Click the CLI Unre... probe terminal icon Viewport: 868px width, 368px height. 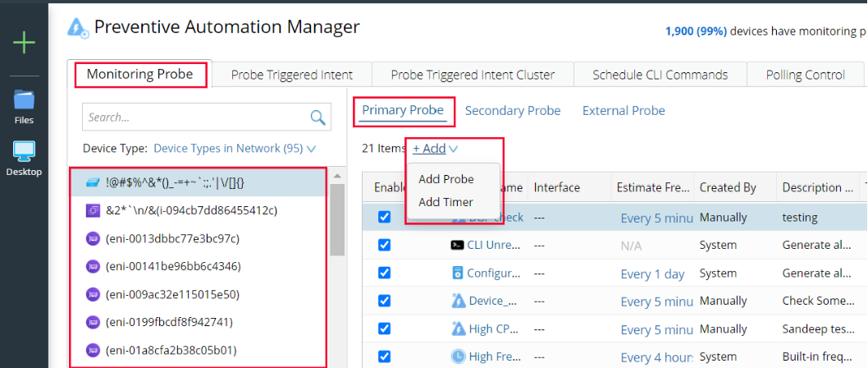point(458,246)
